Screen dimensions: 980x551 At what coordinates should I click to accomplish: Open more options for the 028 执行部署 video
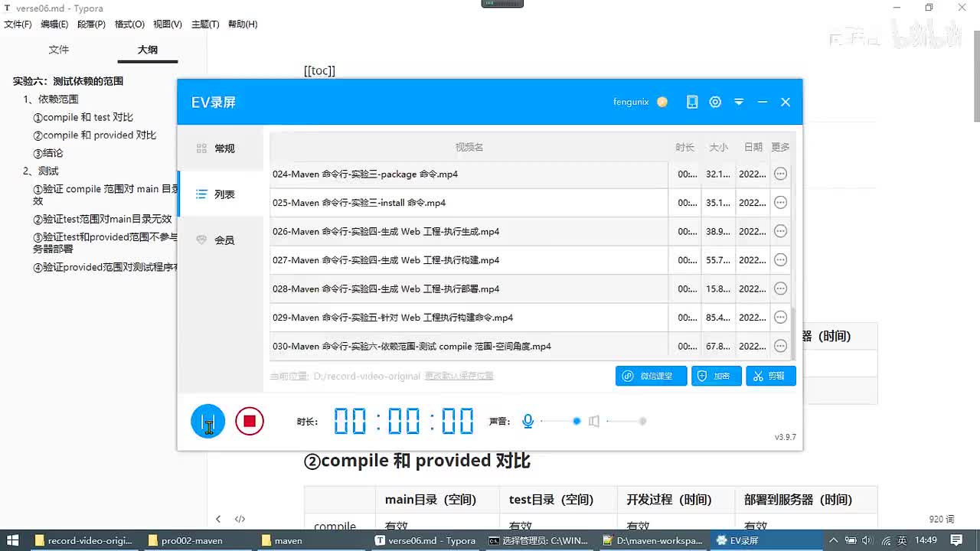point(780,289)
